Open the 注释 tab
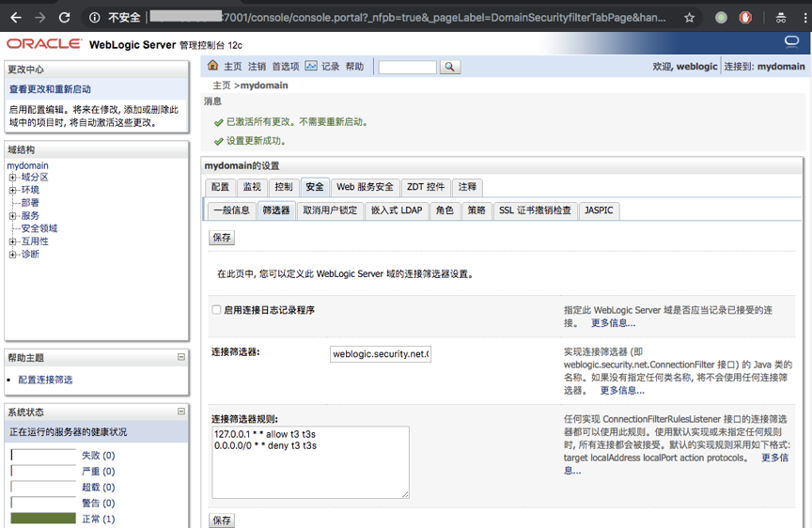The image size is (812, 528). [467, 187]
